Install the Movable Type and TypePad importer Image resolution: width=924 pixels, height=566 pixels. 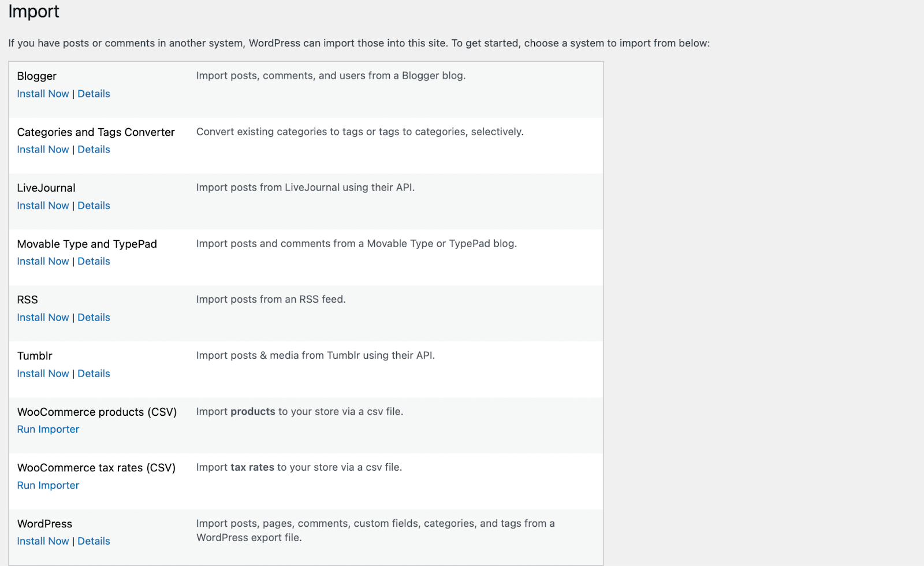coord(43,261)
